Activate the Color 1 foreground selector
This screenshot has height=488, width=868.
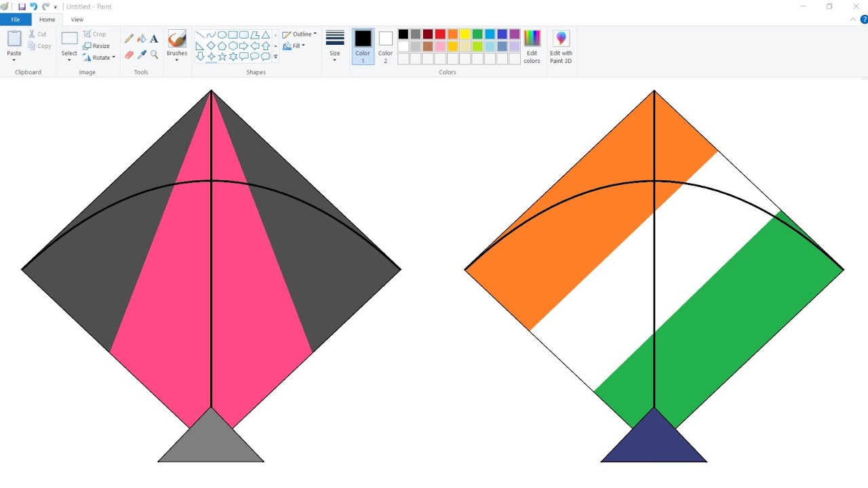point(363,46)
